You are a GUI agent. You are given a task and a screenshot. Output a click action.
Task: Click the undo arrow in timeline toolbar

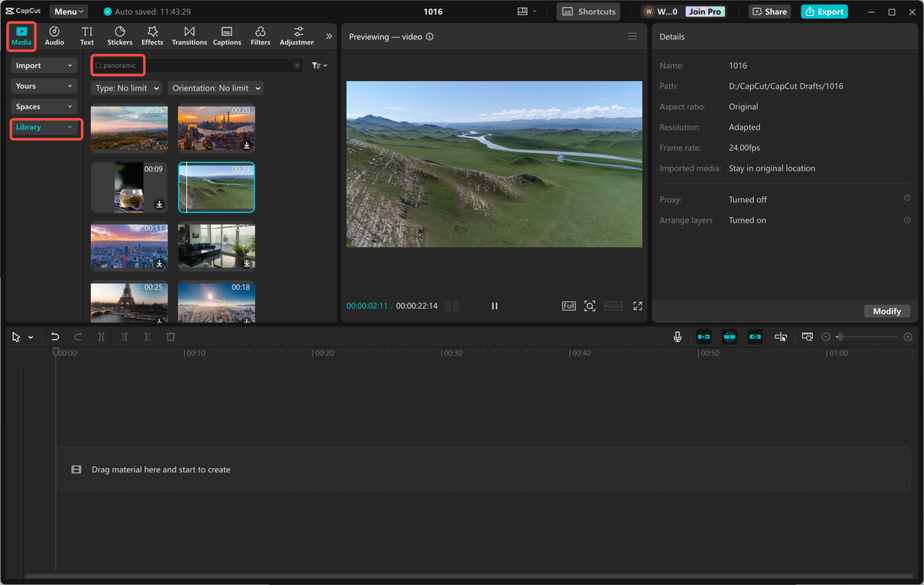coord(55,337)
